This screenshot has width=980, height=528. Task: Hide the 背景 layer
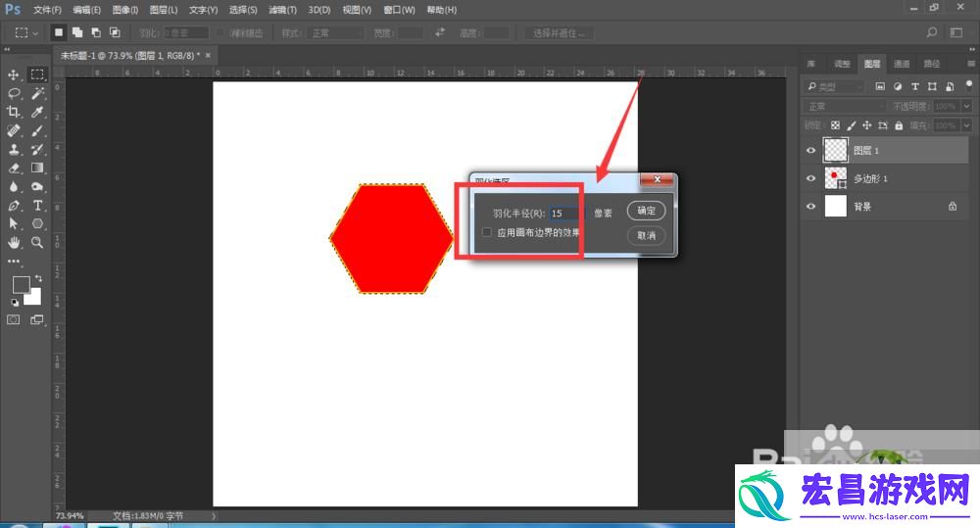pyautogui.click(x=811, y=206)
